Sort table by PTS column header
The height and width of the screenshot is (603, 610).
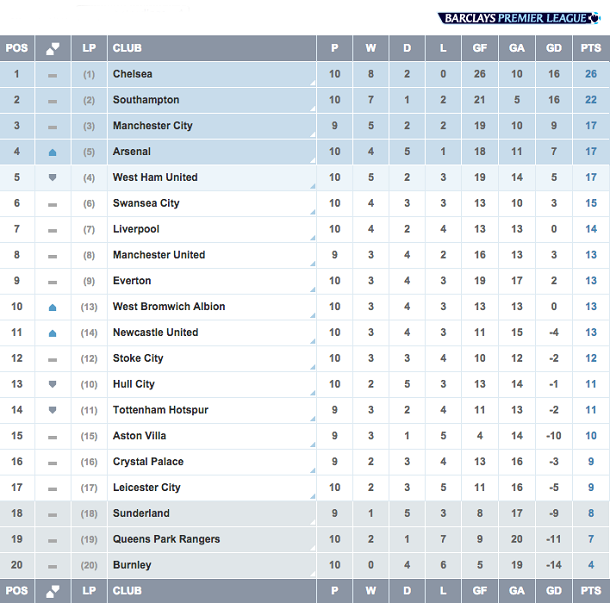tap(591, 48)
